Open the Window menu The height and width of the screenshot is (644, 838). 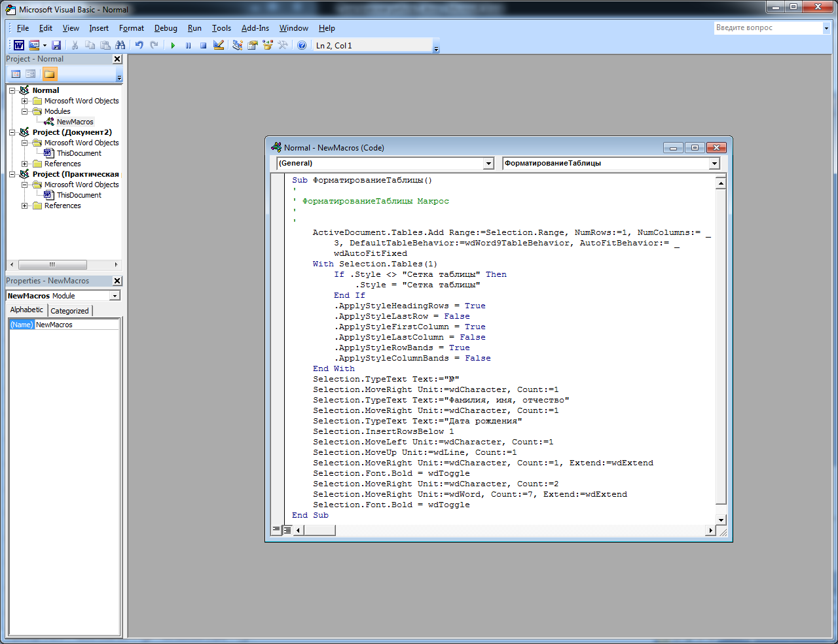click(x=294, y=28)
